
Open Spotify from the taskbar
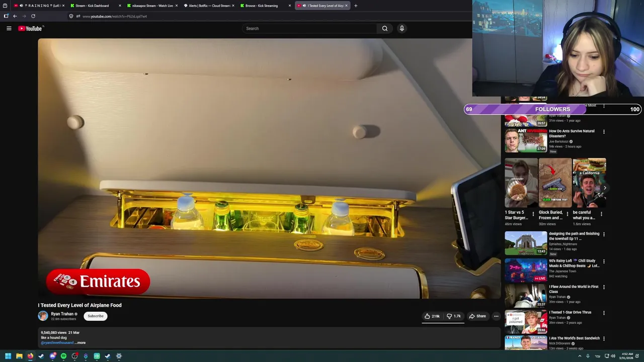(63, 356)
